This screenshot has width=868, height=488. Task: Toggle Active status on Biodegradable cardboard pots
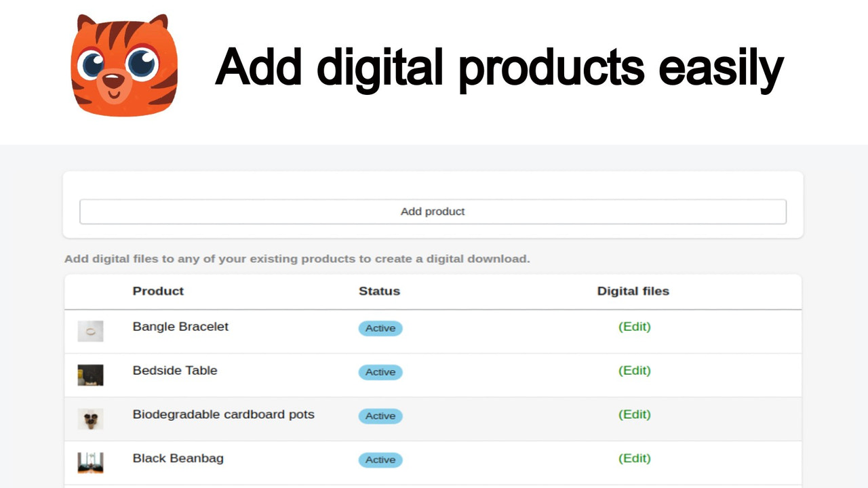click(380, 416)
